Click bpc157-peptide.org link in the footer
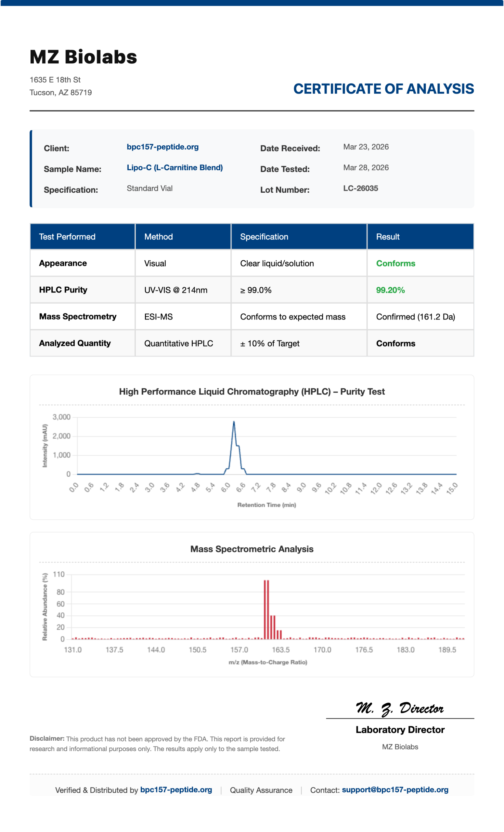The width and height of the screenshot is (504, 832). [176, 790]
